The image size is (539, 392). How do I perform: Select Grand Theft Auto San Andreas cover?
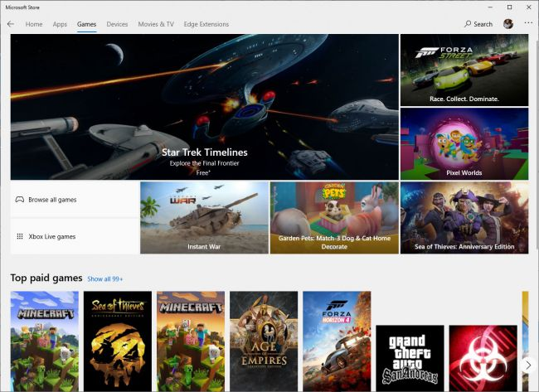click(x=410, y=358)
